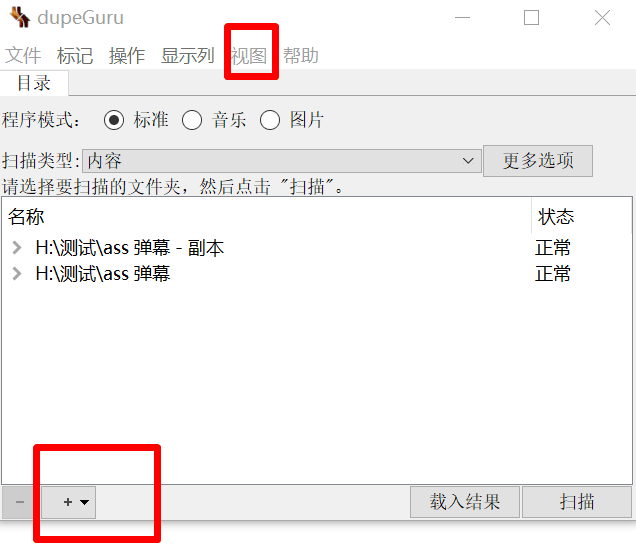Open the add-folder dropdown arrow
This screenshot has width=636, height=545.
pyautogui.click(x=84, y=502)
